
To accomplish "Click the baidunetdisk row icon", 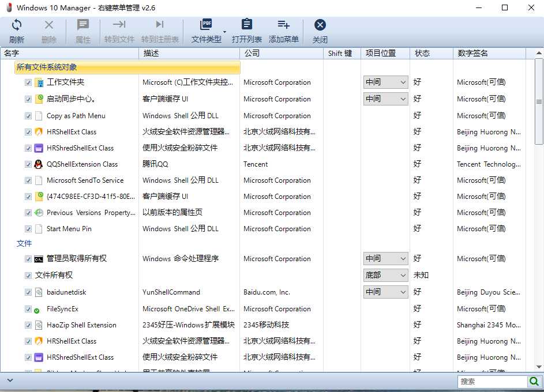I will click(39, 292).
